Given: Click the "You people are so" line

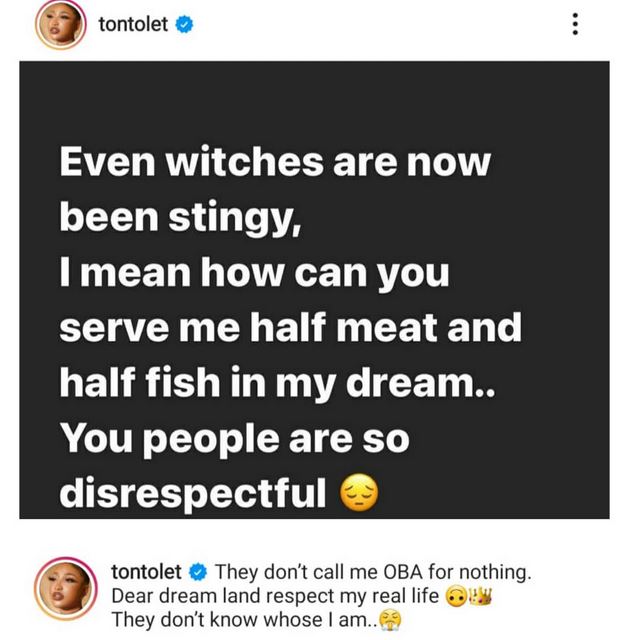Looking at the screenshot, I should (234, 436).
